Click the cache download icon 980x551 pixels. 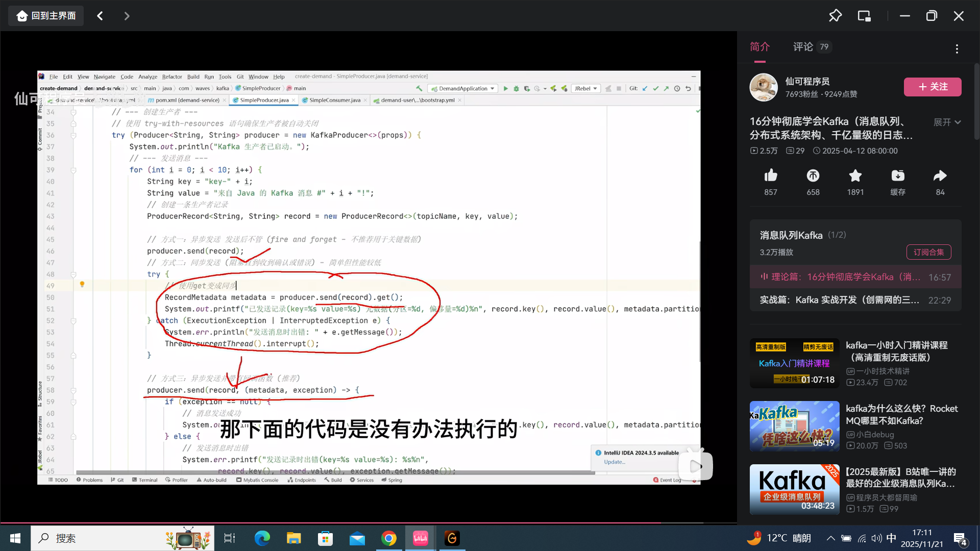[x=898, y=176]
